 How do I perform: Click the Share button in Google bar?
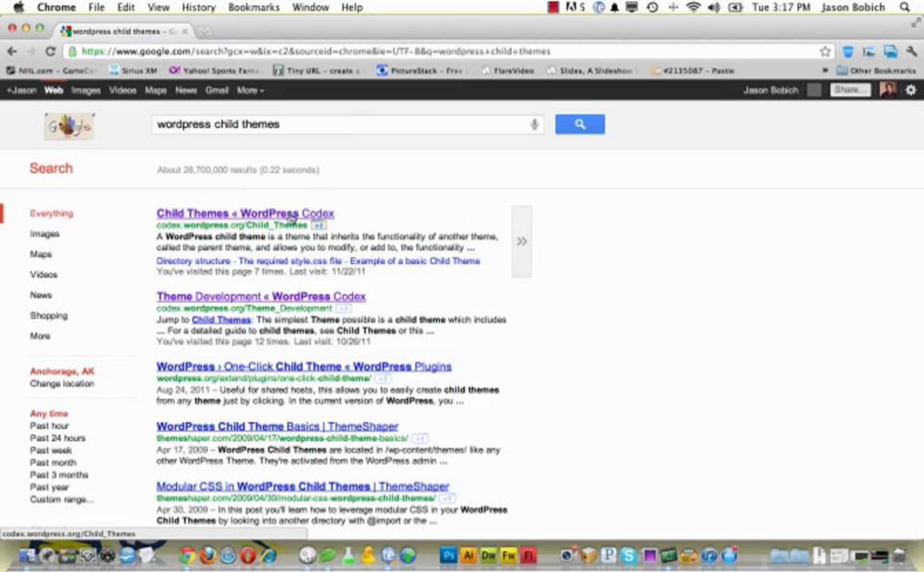click(x=850, y=90)
